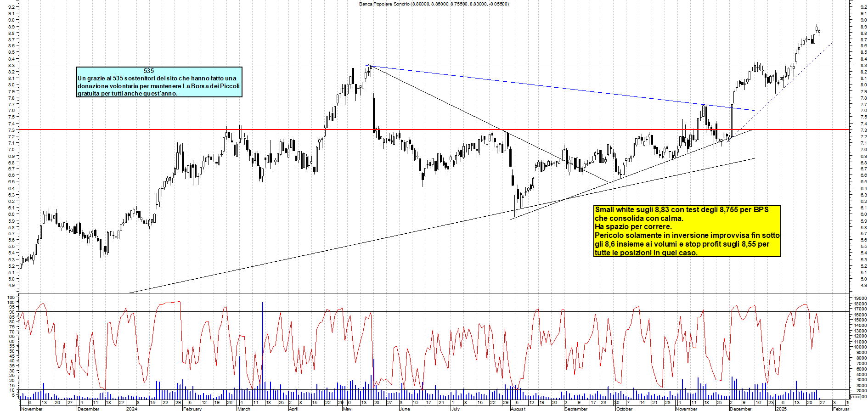Select line 'donazione volontaria per mantenere La Borsa dei Piccoli'

(x=158, y=86)
